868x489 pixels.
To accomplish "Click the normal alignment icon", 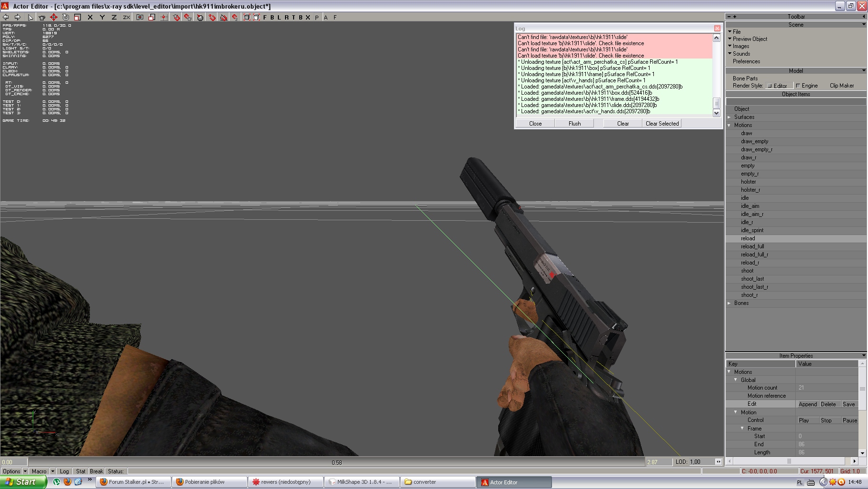I will pos(200,17).
